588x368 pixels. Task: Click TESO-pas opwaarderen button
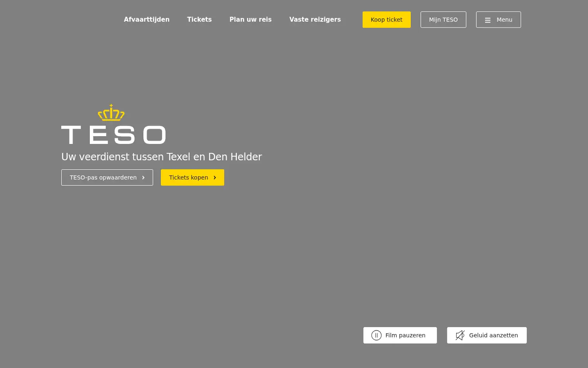pos(107,177)
